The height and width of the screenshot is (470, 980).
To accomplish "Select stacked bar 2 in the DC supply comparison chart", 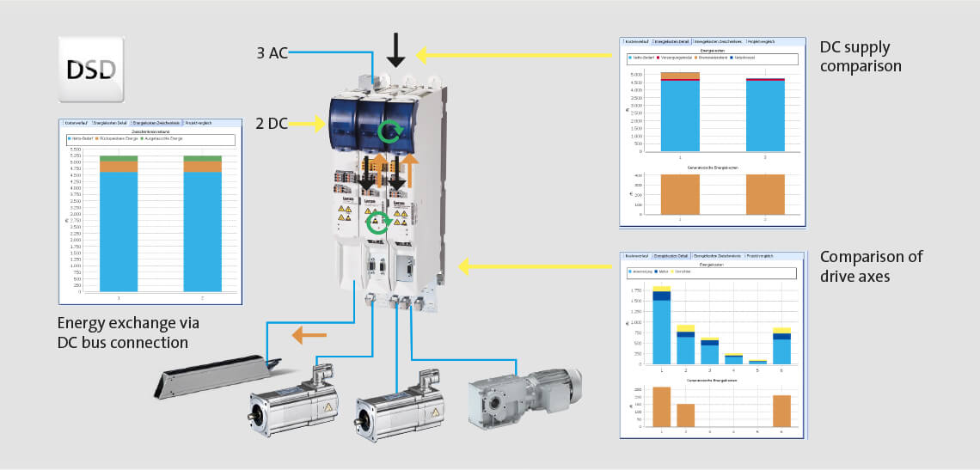I will [x=765, y=114].
